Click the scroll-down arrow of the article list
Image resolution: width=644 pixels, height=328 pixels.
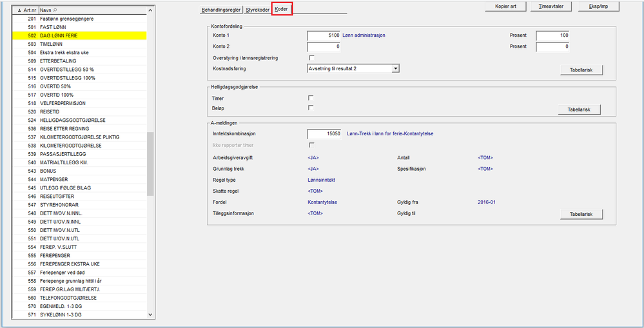pyautogui.click(x=150, y=314)
